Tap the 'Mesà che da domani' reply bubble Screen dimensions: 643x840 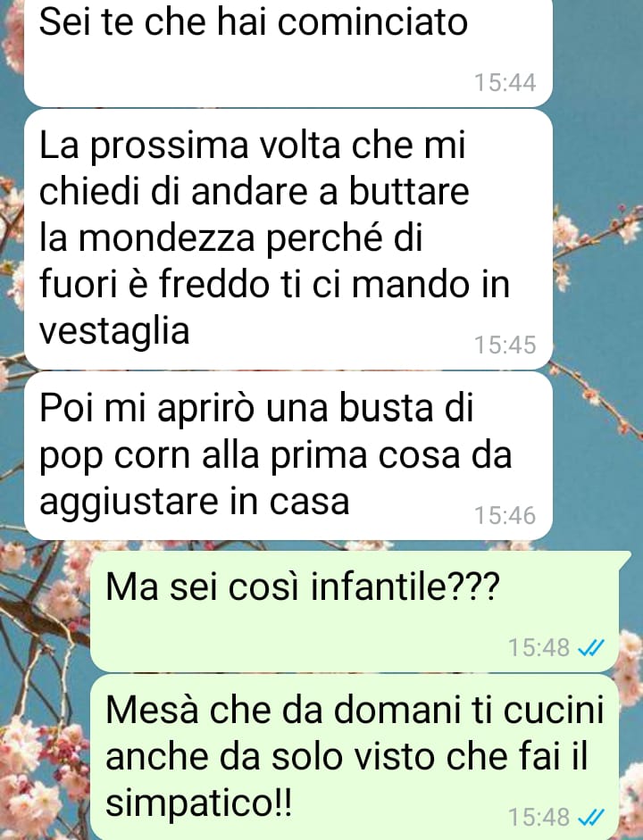point(355,757)
